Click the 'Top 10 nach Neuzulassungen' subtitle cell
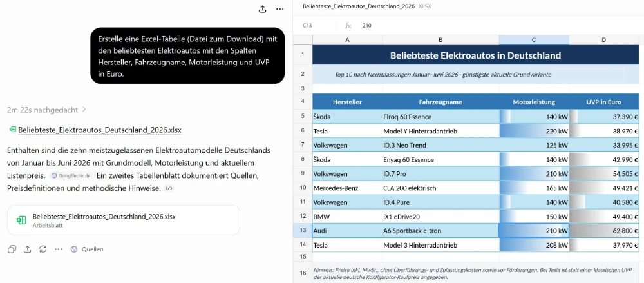This screenshot has width=644, height=283. pyautogui.click(x=476, y=75)
